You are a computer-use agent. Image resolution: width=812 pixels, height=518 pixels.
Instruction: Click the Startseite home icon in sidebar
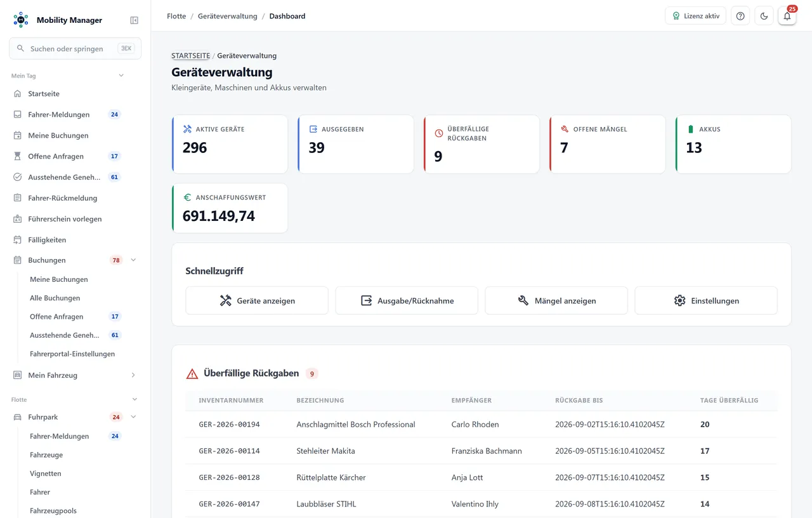(17, 94)
